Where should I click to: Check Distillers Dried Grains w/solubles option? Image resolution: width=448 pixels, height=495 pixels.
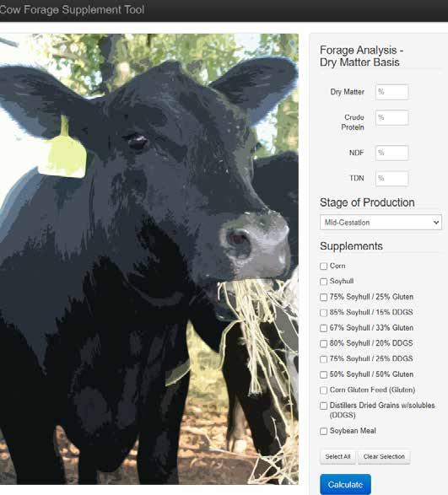click(323, 406)
